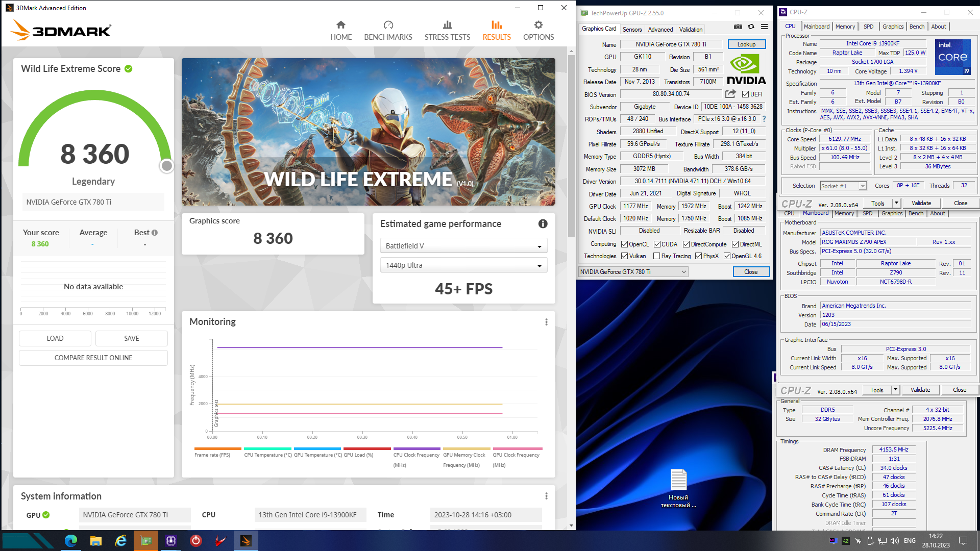Image resolution: width=980 pixels, height=551 pixels.
Task: Open SPD tab in top CPU-Z window
Action: [x=868, y=27]
